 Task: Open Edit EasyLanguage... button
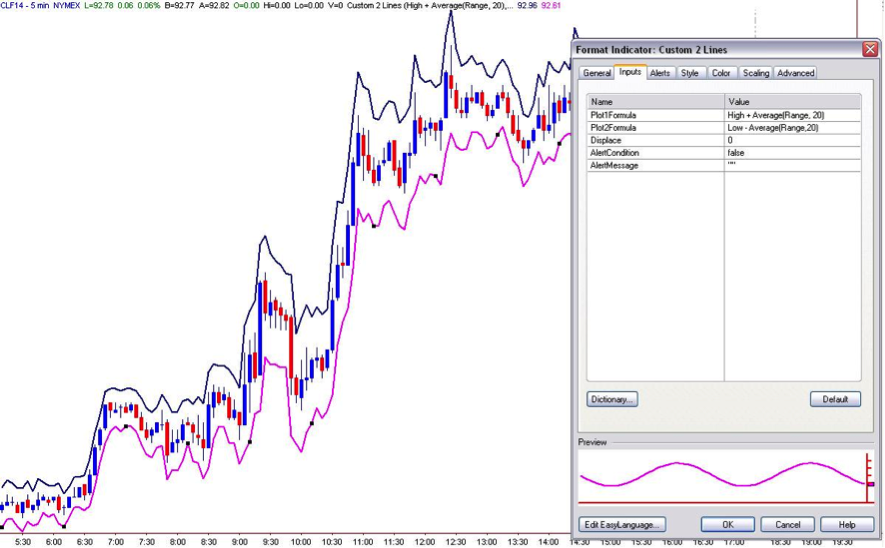[622, 524]
